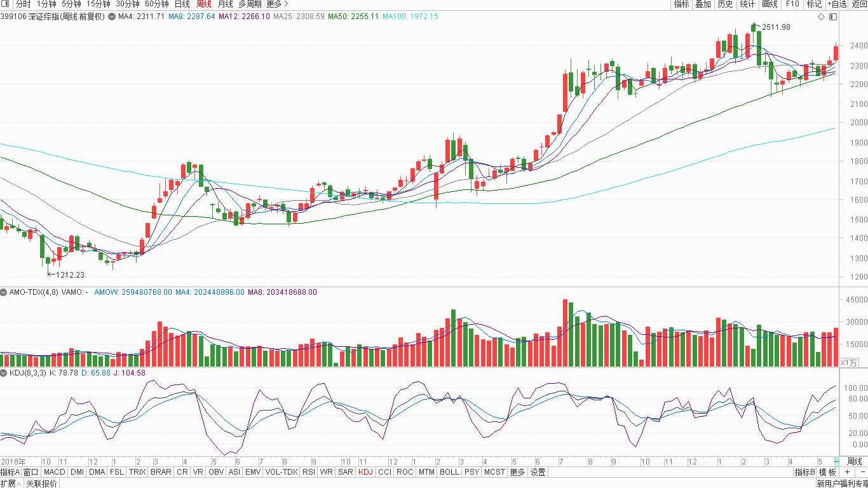Activate the 画线 drawing tool
868x488 pixels.
pos(770,4)
